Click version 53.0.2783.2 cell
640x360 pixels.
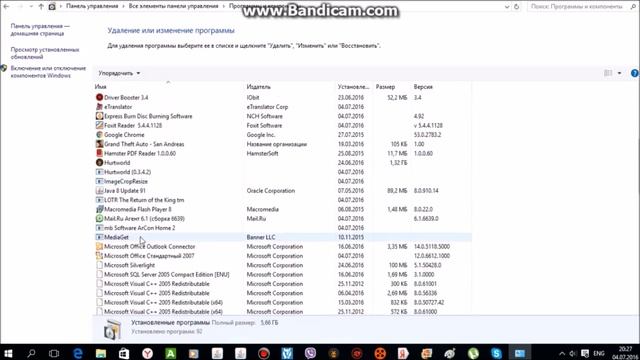point(427,135)
